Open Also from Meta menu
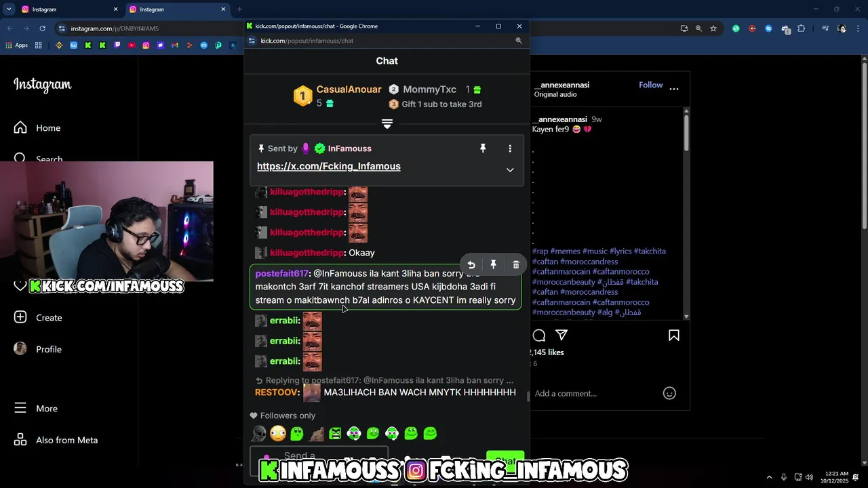The height and width of the screenshot is (488, 868). [56, 441]
